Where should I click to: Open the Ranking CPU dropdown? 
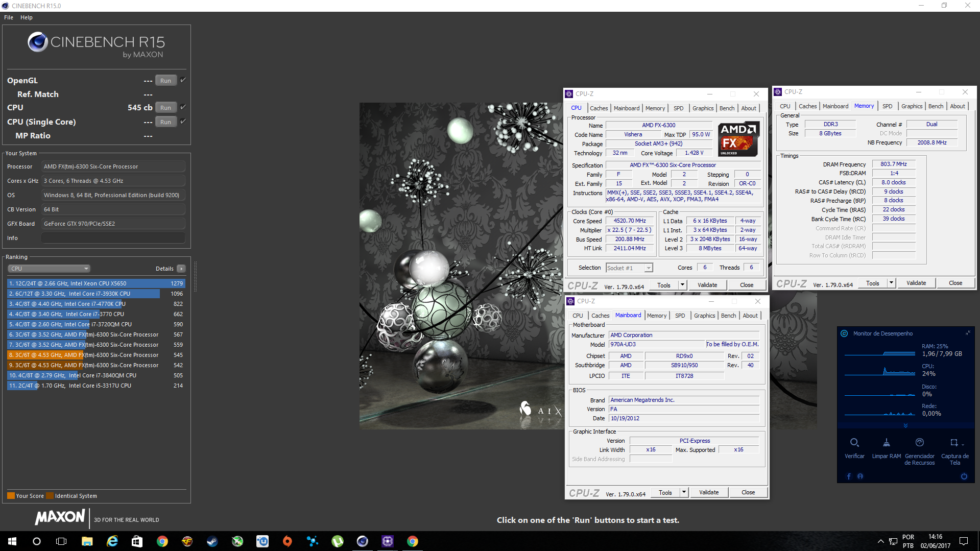tap(49, 269)
